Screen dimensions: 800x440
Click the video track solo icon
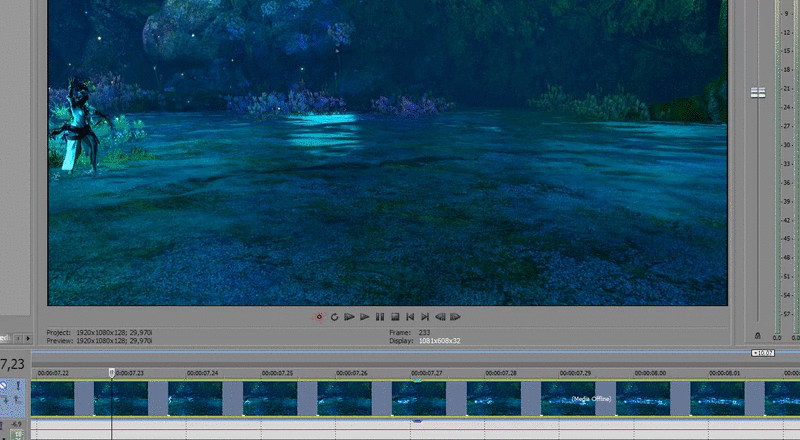pyautogui.click(x=18, y=385)
